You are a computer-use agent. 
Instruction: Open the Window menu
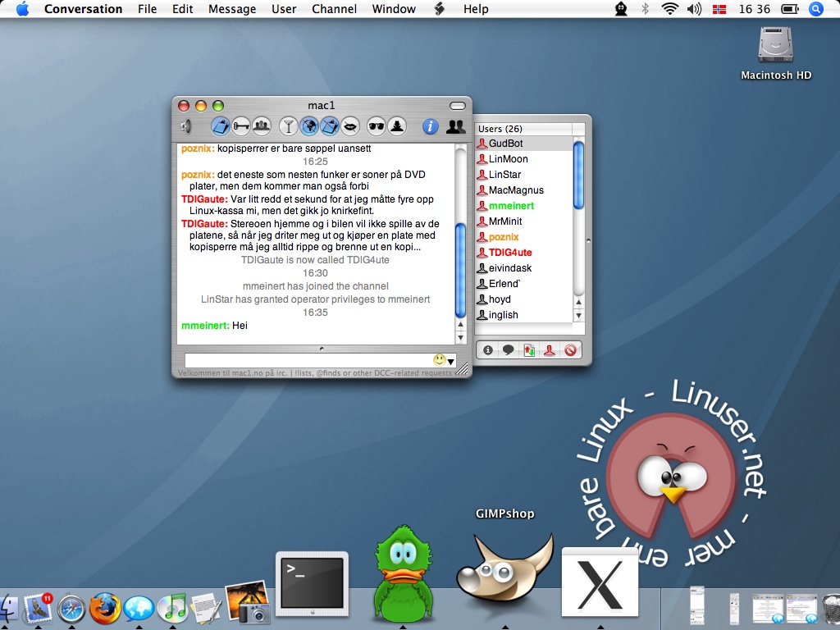(394, 9)
